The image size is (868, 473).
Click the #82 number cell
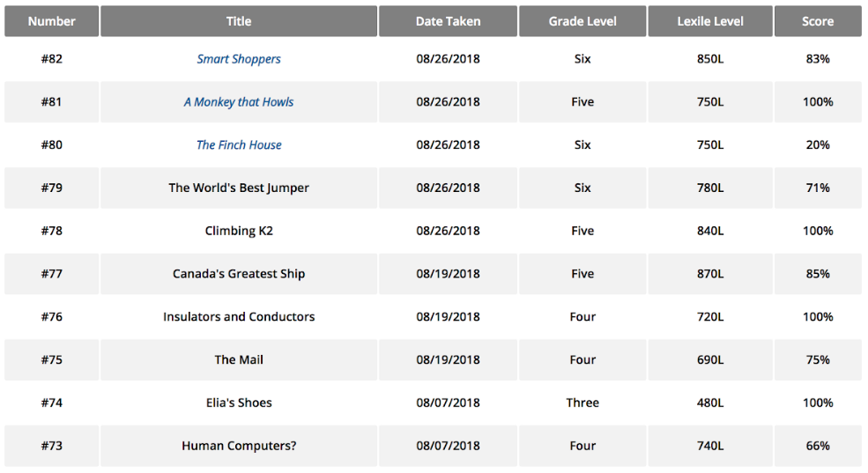[x=51, y=59]
